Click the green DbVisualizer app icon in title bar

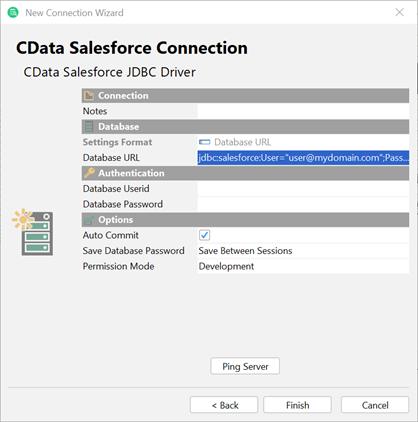coord(13,13)
